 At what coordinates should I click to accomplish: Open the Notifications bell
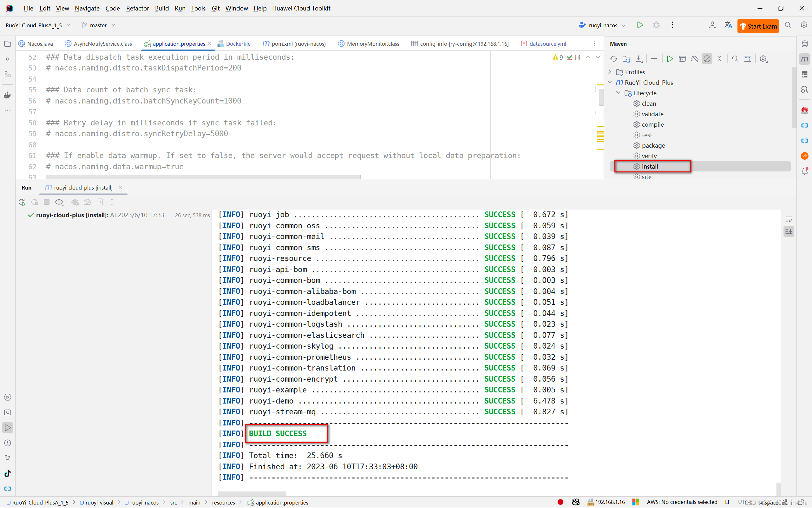click(x=805, y=171)
